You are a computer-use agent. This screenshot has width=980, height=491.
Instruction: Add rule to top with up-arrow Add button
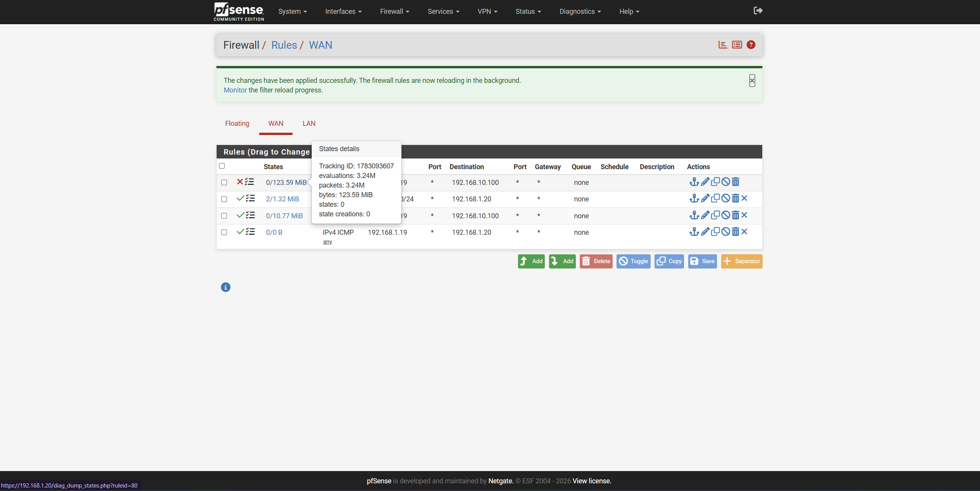click(531, 261)
